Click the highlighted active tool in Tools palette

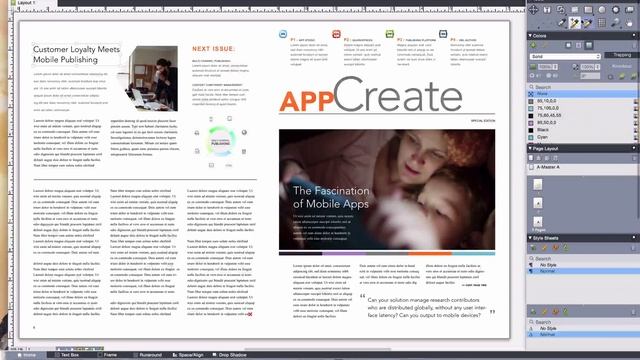pos(575,23)
